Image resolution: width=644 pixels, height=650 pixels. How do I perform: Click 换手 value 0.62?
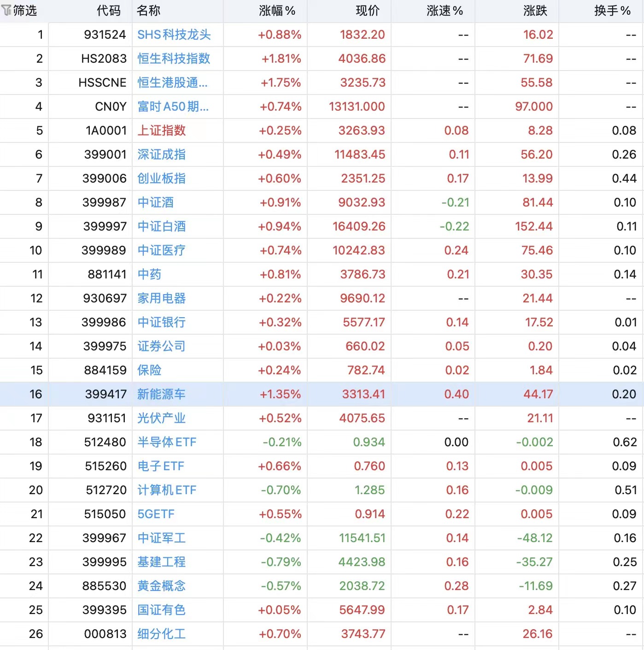(625, 442)
